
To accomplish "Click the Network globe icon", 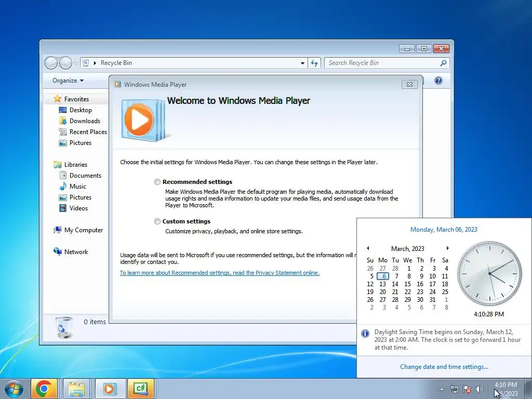I will [x=57, y=251].
